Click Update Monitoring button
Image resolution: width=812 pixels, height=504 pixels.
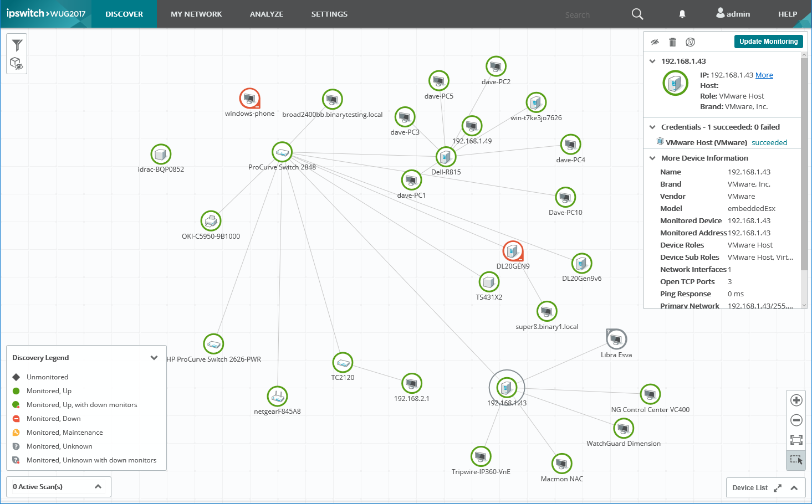tap(768, 42)
